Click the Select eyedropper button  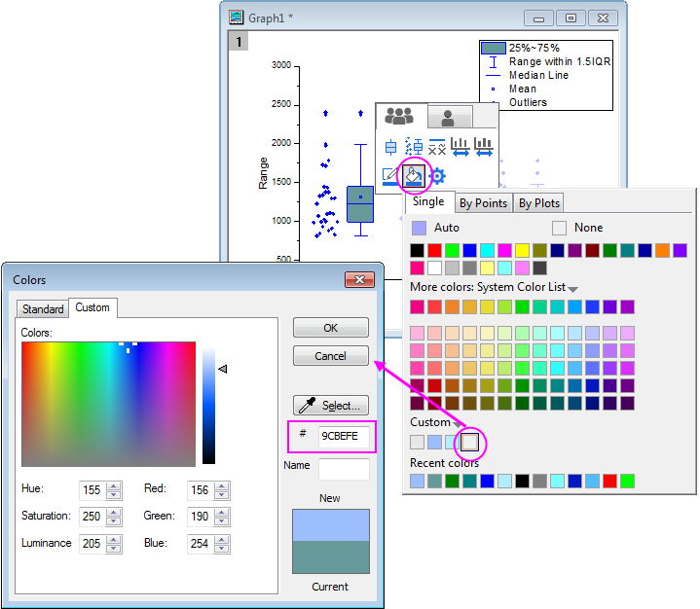click(331, 406)
